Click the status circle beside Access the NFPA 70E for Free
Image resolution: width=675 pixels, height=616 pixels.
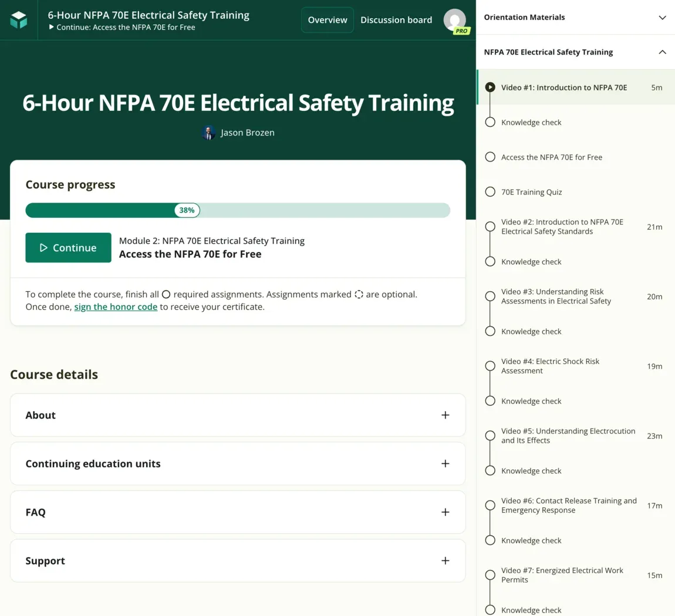pyautogui.click(x=490, y=157)
